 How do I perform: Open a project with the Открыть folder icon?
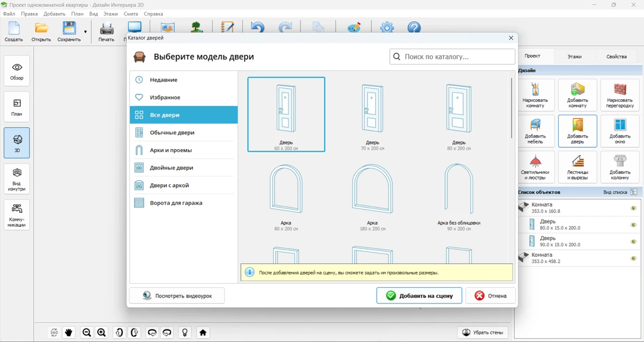[41, 31]
